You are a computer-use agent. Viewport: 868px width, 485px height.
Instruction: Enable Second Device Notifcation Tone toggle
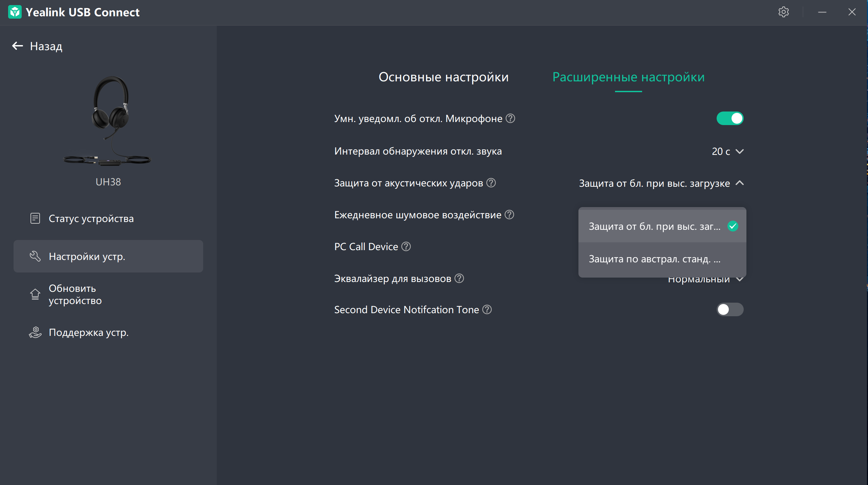[x=730, y=309]
